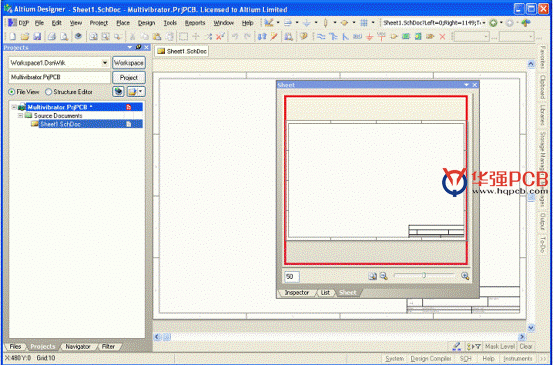553x365 pixels.
Task: Click the Save document toolbar icon
Action: 37,36
